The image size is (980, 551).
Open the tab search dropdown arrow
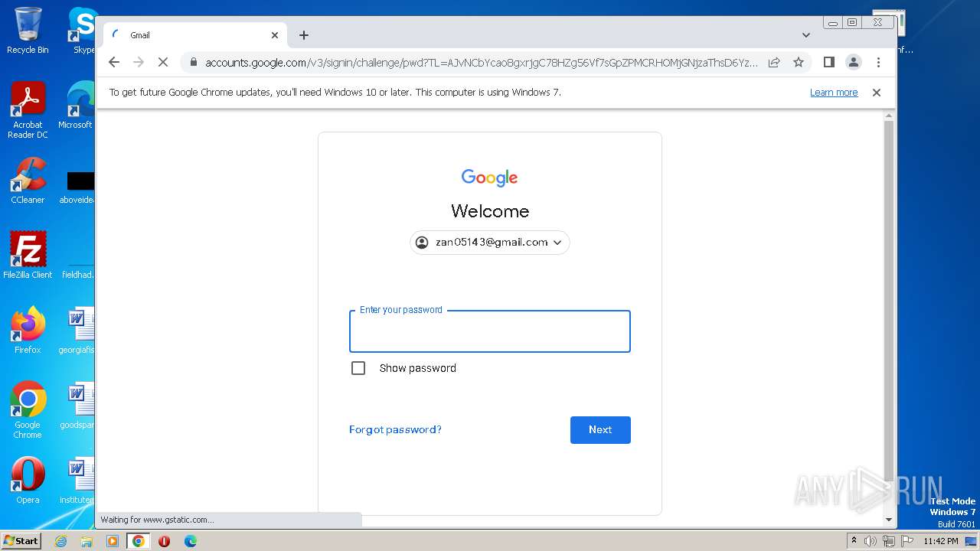(806, 35)
